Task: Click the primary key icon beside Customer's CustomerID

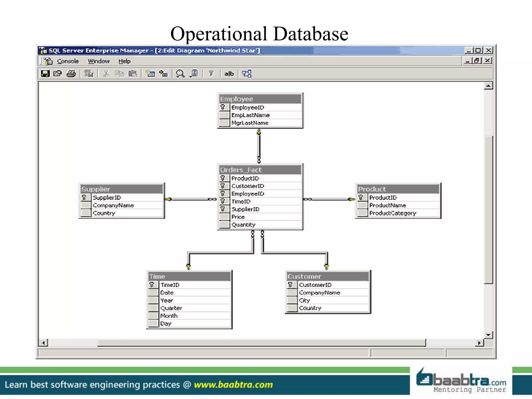Action: coord(290,285)
